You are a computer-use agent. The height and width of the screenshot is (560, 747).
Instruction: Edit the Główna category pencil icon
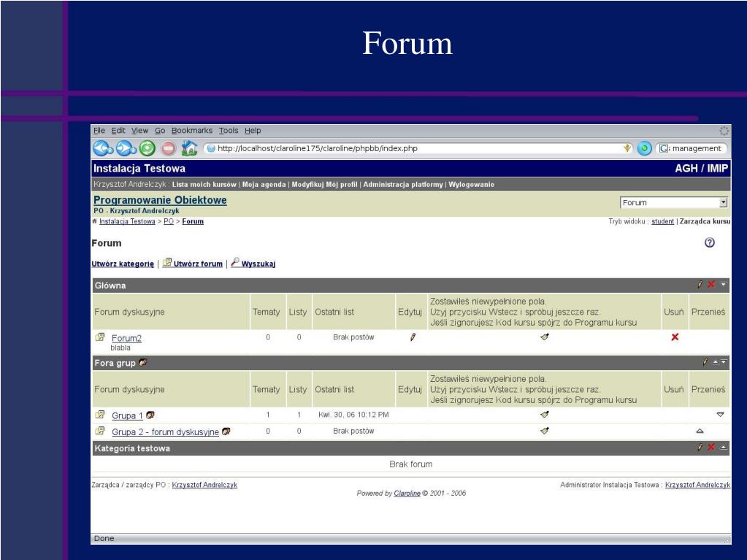coord(700,285)
